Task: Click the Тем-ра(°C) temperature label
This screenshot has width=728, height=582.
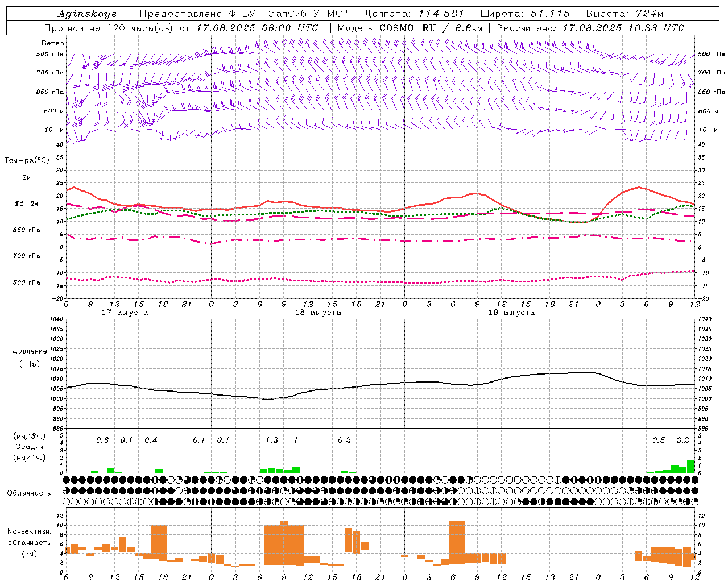Action: click(x=27, y=161)
